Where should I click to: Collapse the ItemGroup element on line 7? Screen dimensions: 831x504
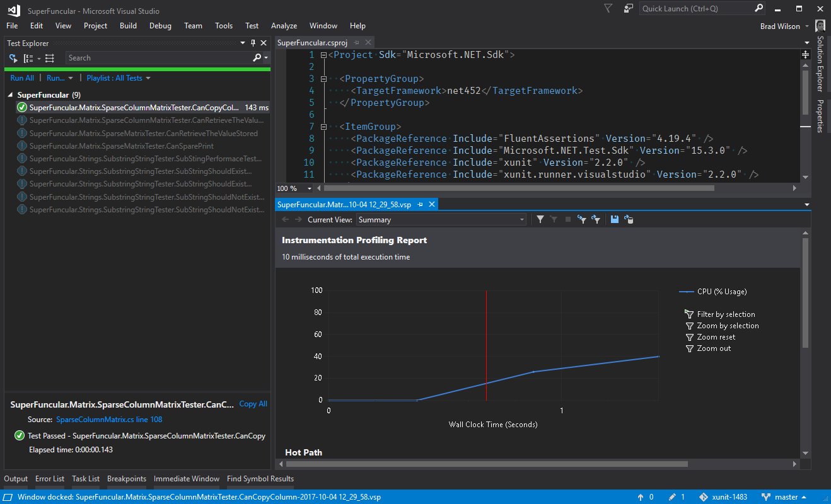pos(323,127)
